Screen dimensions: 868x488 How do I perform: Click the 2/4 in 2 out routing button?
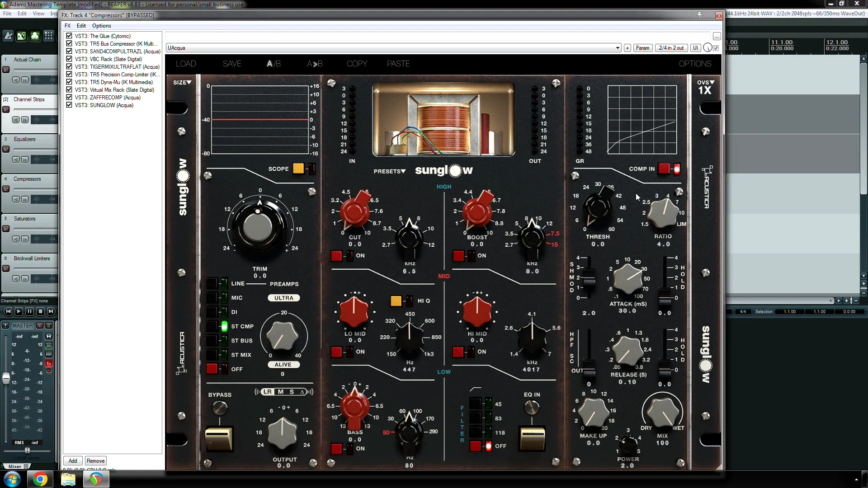pyautogui.click(x=671, y=48)
